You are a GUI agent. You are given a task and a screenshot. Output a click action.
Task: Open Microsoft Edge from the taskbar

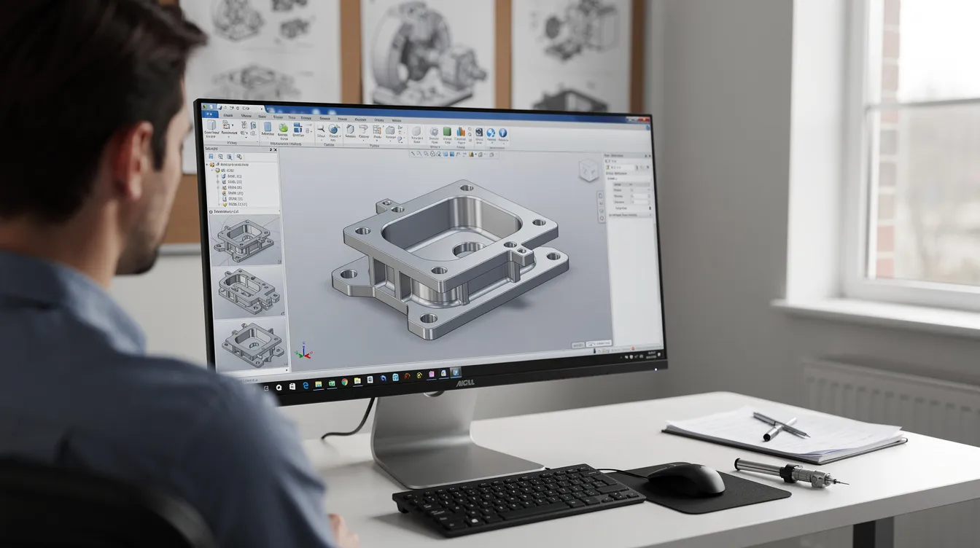[x=306, y=385]
